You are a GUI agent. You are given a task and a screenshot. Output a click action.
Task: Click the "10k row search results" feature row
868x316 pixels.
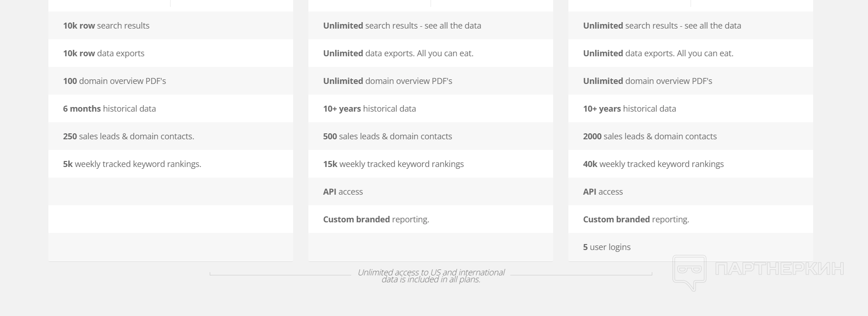tap(106, 26)
